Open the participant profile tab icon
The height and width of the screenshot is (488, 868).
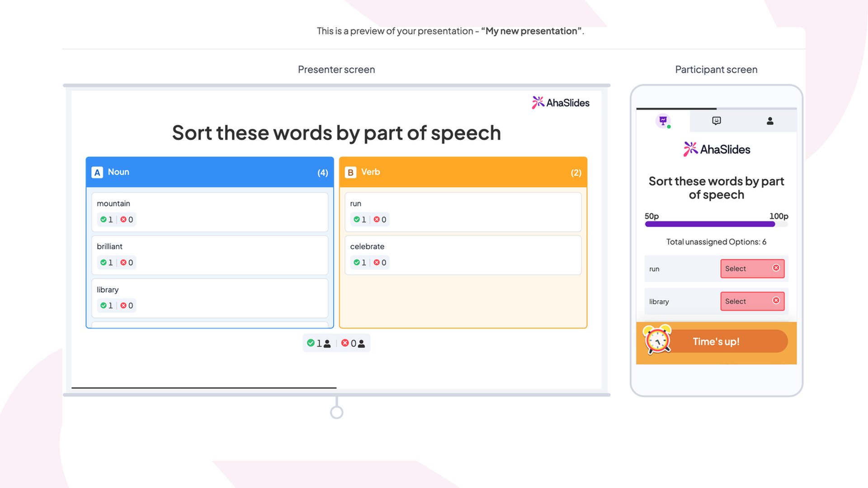pos(770,121)
